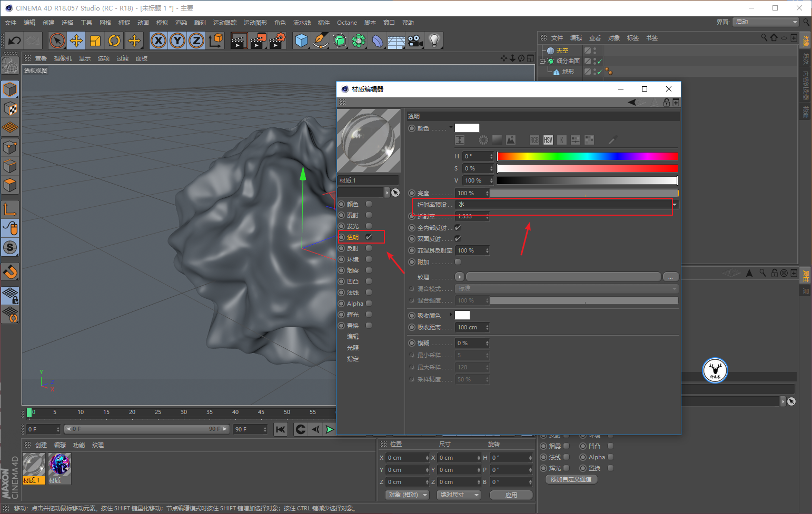812x514 pixels.
Task: Enable the 反射 channel checkbox
Action: coord(369,248)
